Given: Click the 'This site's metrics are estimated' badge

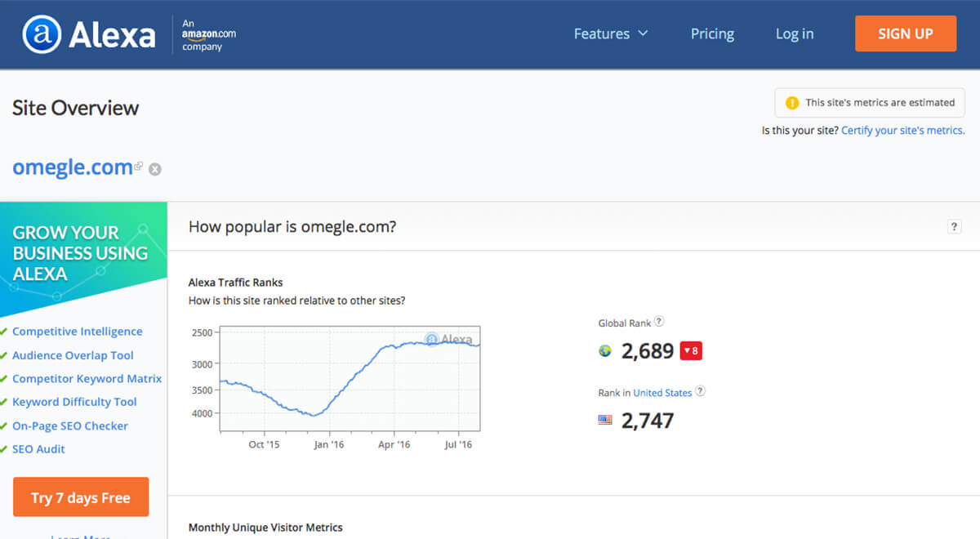Looking at the screenshot, I should [870, 103].
